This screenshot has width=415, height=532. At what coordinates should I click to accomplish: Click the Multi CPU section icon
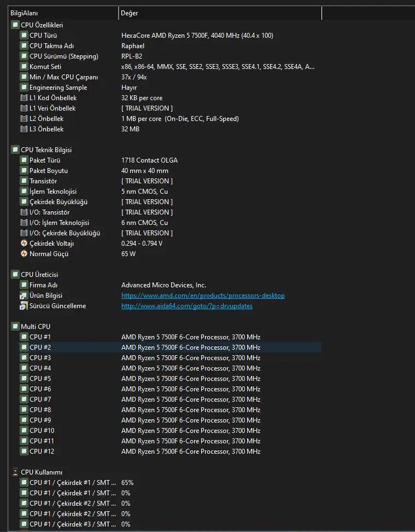(15, 326)
